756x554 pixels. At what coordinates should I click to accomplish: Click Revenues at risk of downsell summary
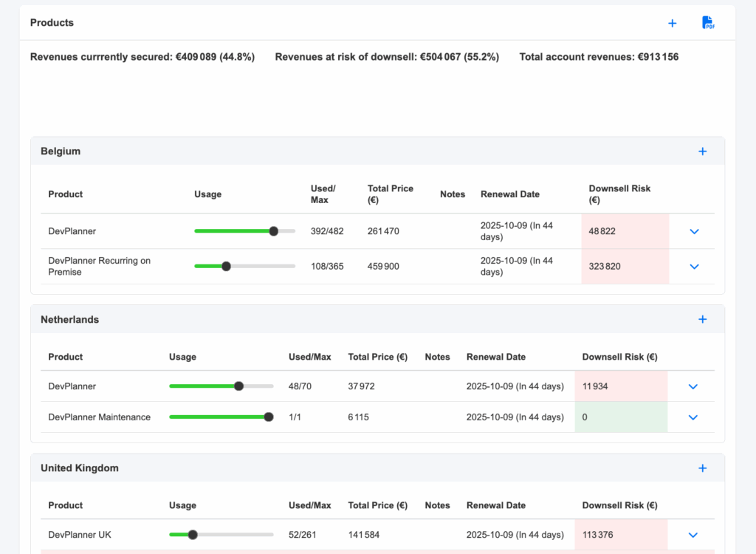(x=387, y=57)
